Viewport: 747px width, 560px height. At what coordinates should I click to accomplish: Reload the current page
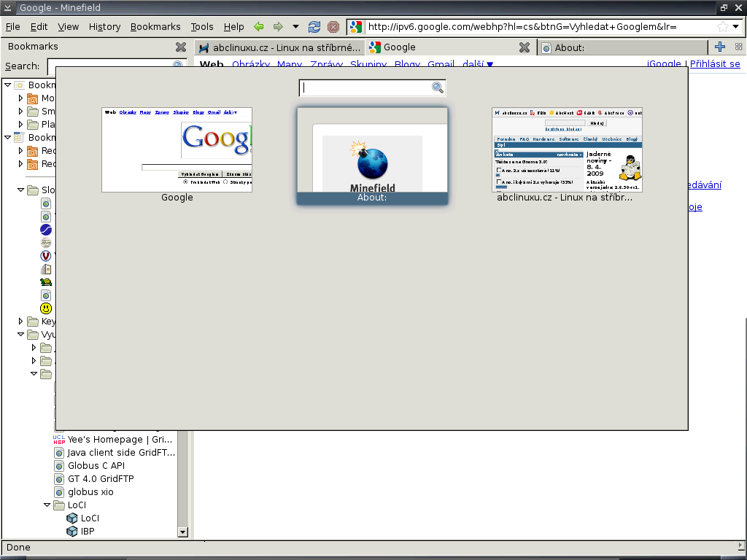[x=314, y=27]
